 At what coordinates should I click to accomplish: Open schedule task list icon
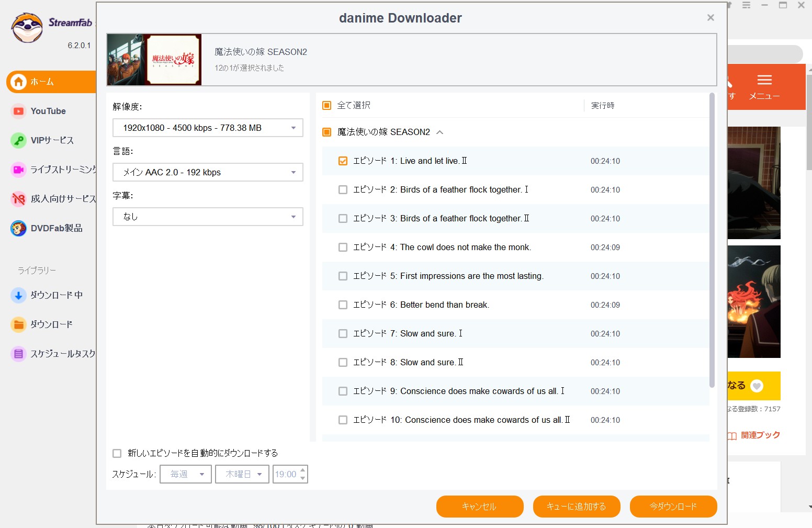click(19, 354)
